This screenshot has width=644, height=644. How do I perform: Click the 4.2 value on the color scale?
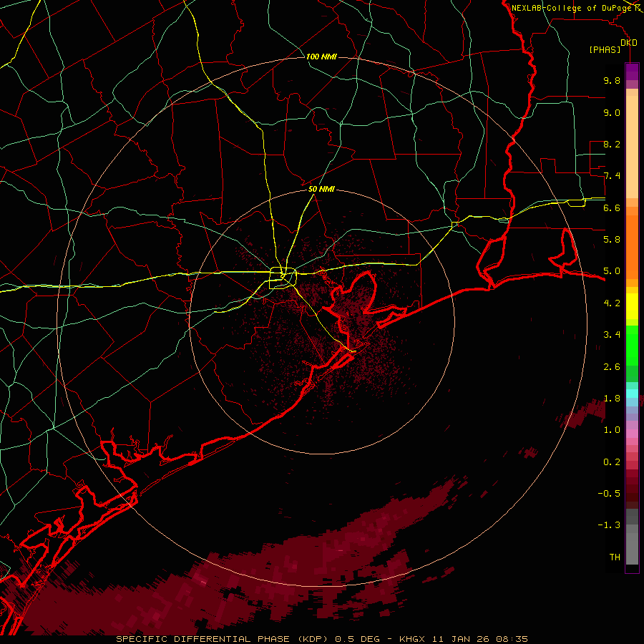tap(612, 303)
